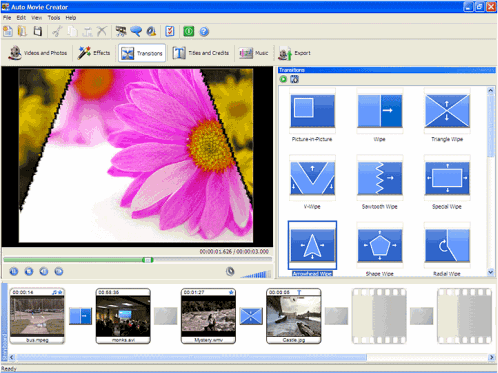Select the Castle.jpg storyboard clip
The width and height of the screenshot is (498, 373).
point(294,316)
